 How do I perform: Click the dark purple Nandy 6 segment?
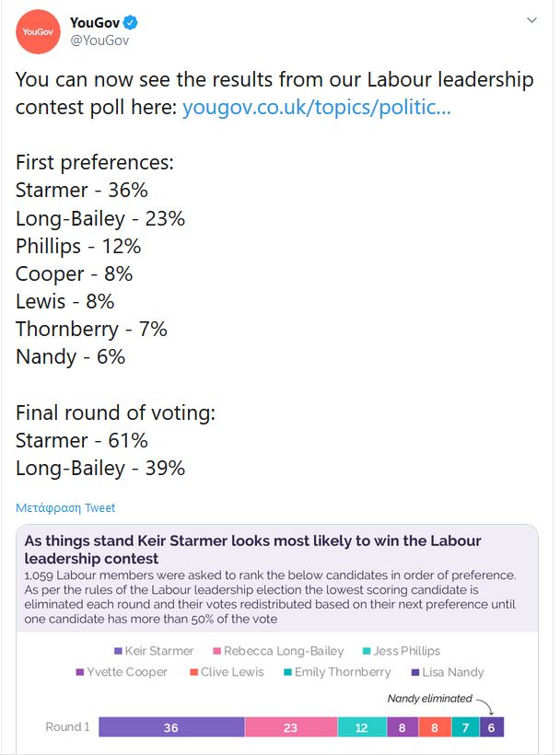[492, 727]
